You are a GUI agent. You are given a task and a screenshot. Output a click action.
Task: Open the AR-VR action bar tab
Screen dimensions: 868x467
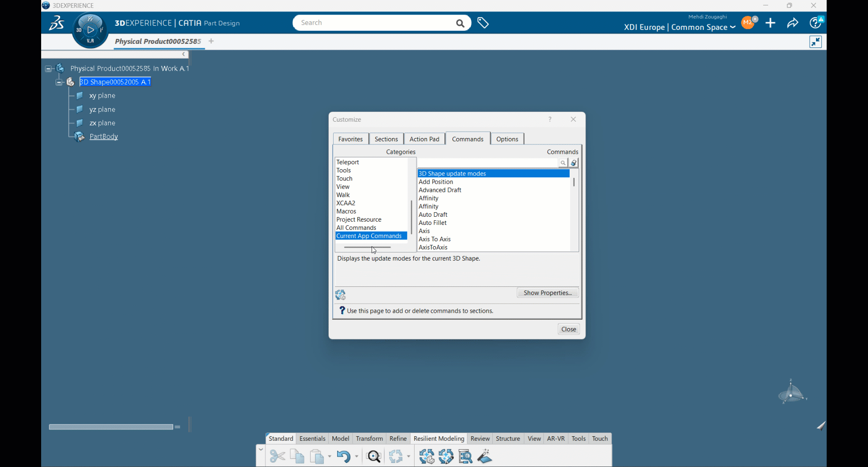[556, 438]
